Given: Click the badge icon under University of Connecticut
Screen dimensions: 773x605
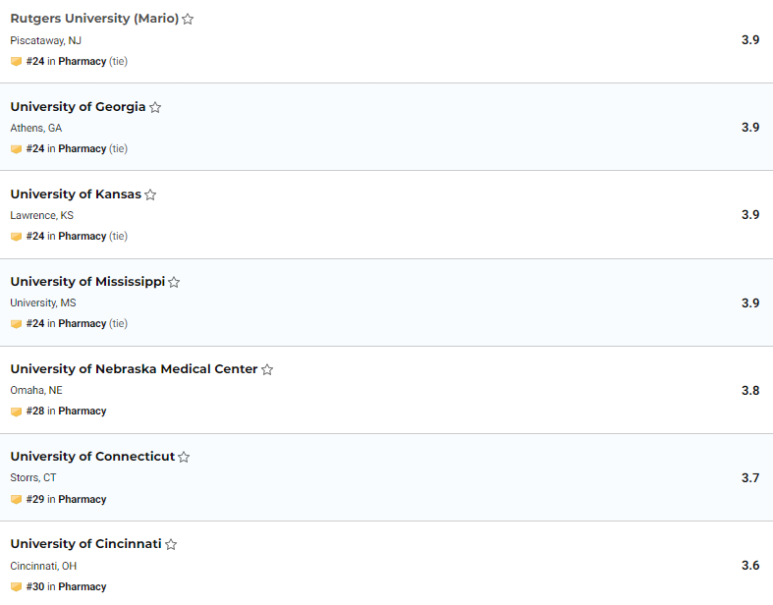Looking at the screenshot, I should (x=16, y=499).
